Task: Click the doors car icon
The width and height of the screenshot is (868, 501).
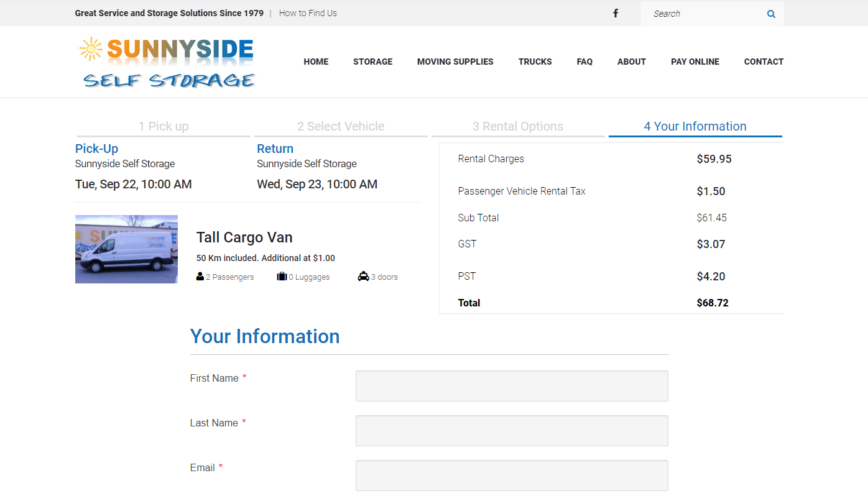Action: (x=363, y=277)
